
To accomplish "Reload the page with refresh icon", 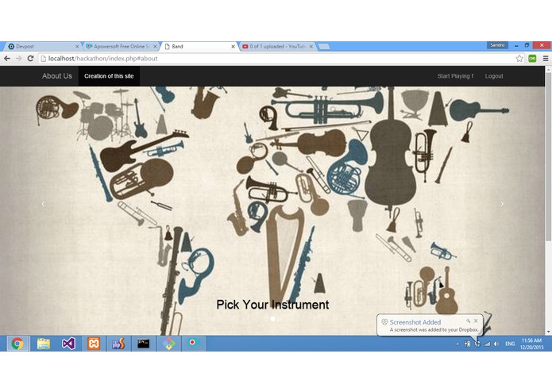I will click(x=31, y=59).
